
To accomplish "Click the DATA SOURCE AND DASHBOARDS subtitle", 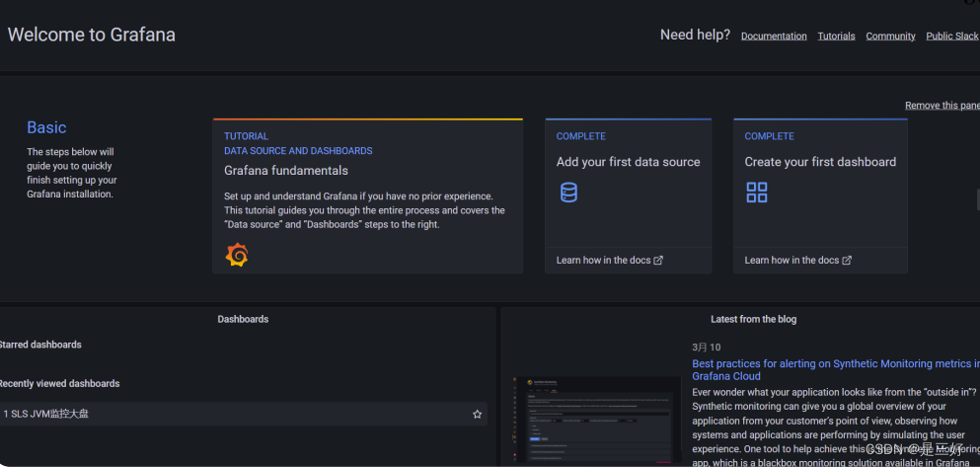I will (x=298, y=151).
